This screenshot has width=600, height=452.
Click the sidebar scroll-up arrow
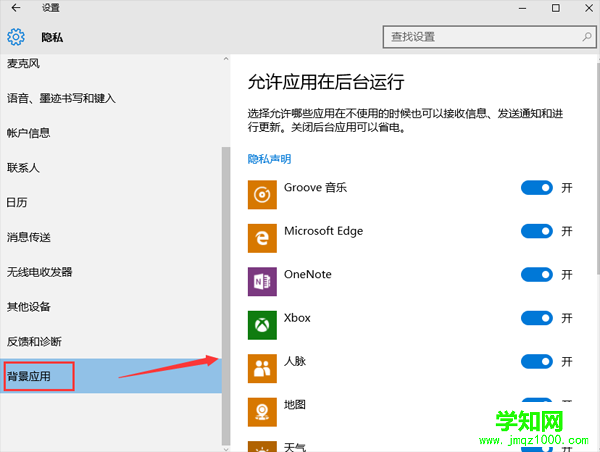[226, 59]
